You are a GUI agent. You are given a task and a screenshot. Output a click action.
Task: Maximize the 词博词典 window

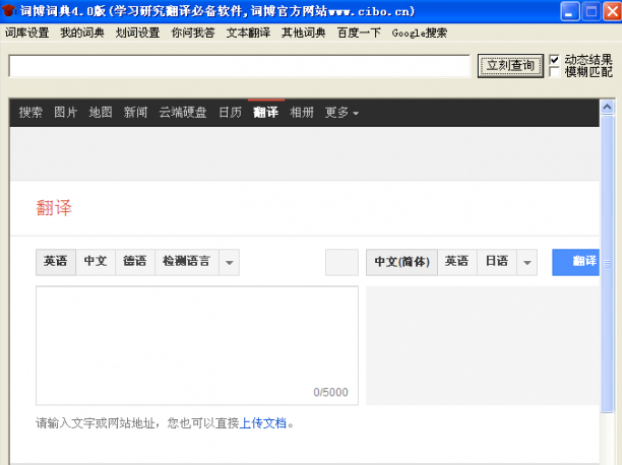[591, 11]
